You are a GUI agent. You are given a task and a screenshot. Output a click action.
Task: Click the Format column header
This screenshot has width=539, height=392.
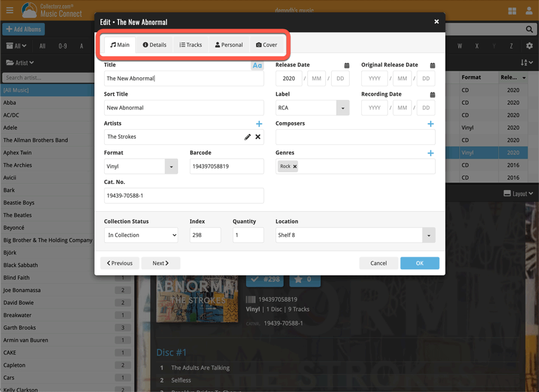point(478,78)
